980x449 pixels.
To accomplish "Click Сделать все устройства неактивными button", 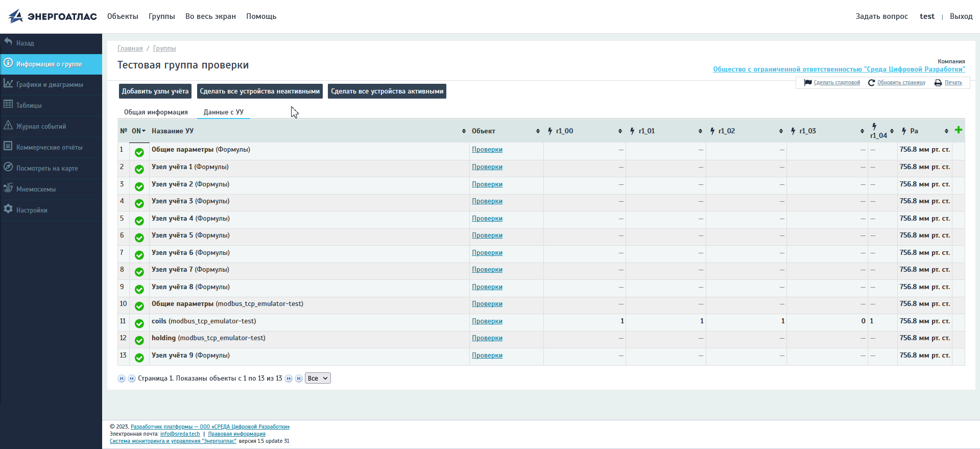I will (x=259, y=91).
